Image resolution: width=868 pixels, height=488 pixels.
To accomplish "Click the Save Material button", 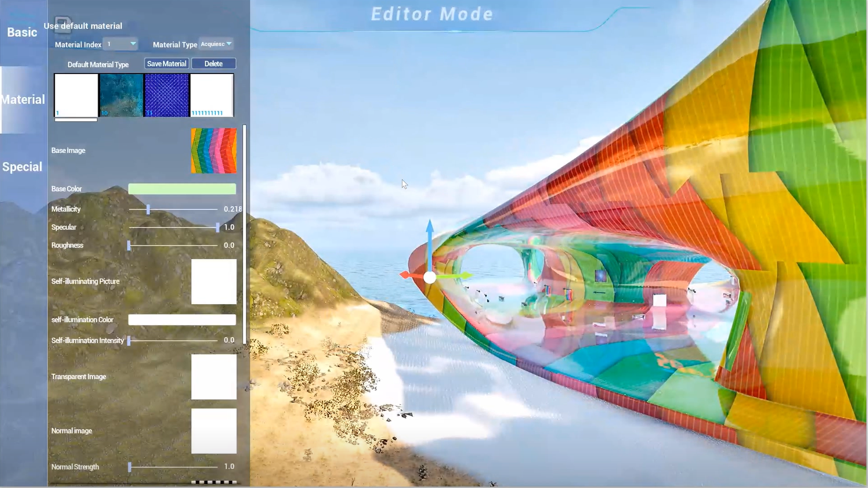I will [166, 63].
